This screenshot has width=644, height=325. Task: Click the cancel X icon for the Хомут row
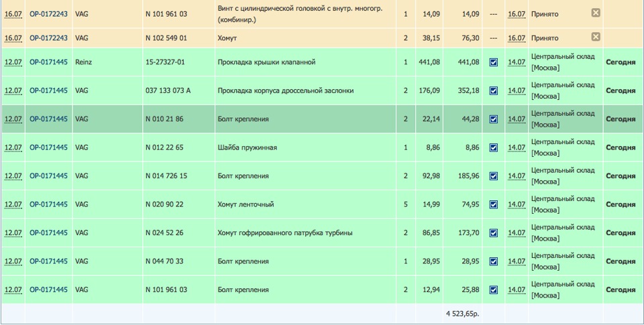coord(596,37)
